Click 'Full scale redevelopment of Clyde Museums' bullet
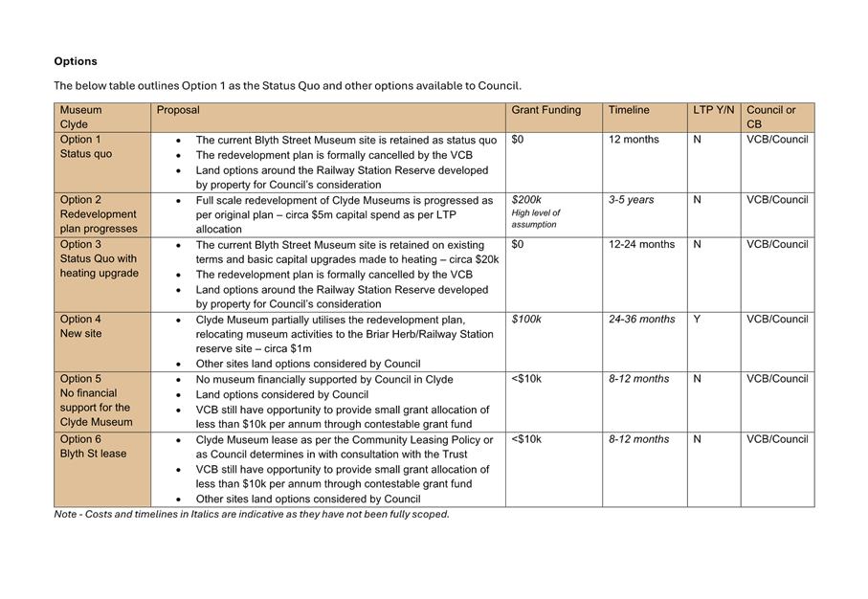The width and height of the screenshot is (868, 599). coord(345,214)
